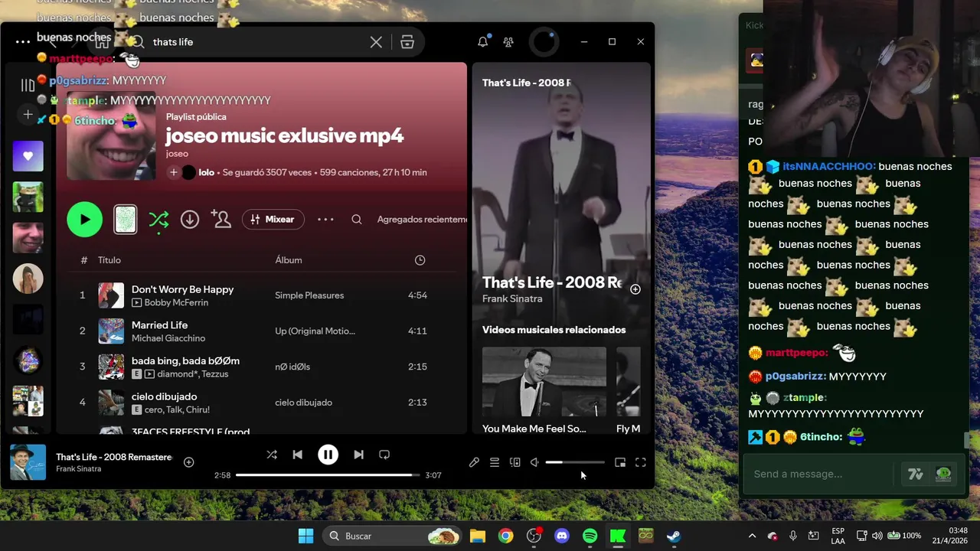Open the Simple Pleasures album link
This screenshot has width=980, height=551.
pos(309,295)
